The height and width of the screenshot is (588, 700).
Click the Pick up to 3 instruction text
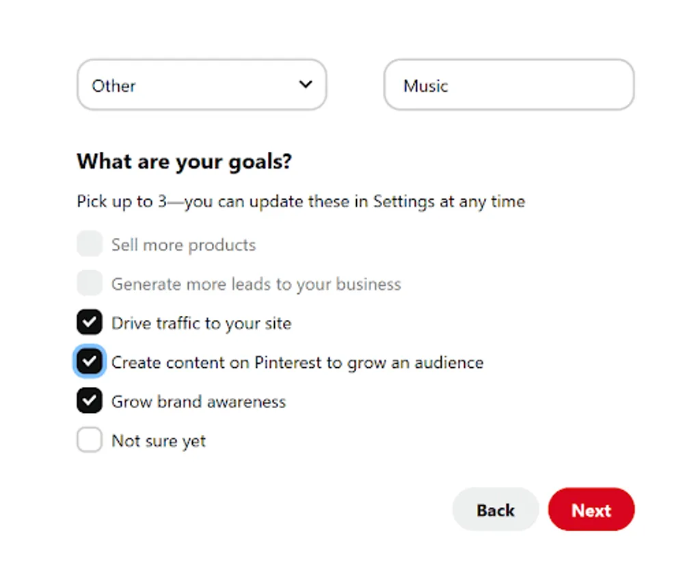click(301, 201)
